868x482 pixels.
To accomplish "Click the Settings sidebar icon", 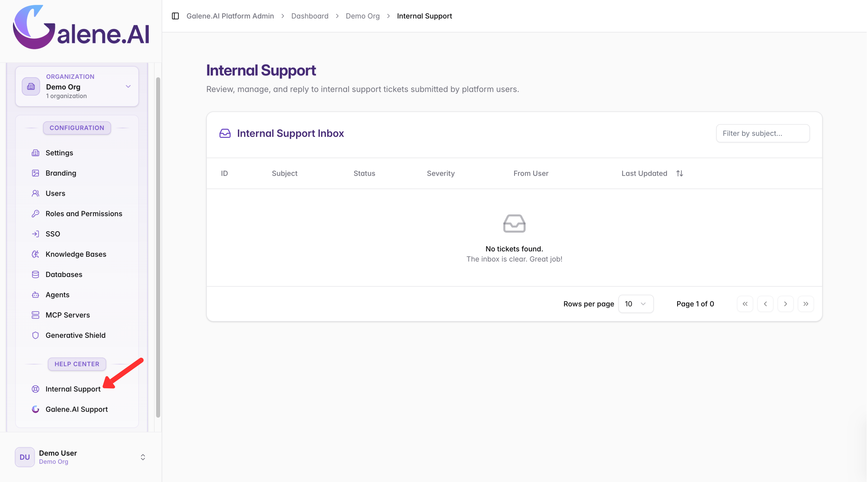I will [x=35, y=153].
